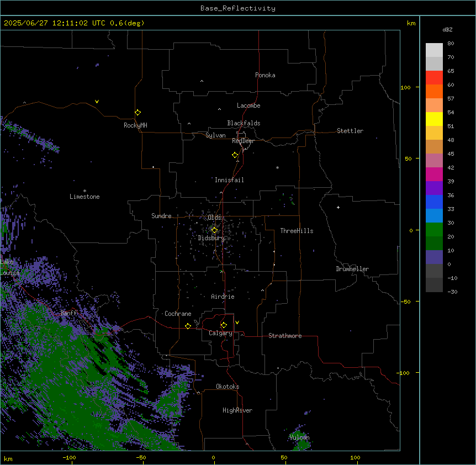Pick the dark orange 57-60 swatch in the legend
This screenshot has width=476, height=465.
tap(434, 91)
